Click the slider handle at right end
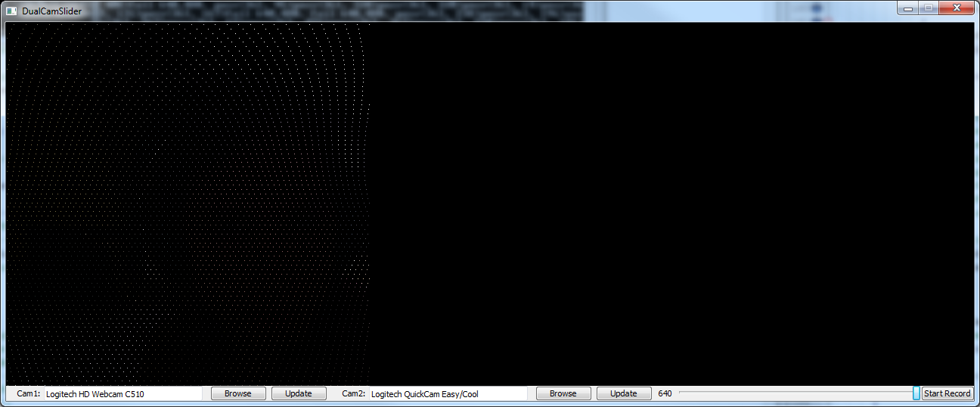Image resolution: width=980 pixels, height=407 pixels. [916, 393]
